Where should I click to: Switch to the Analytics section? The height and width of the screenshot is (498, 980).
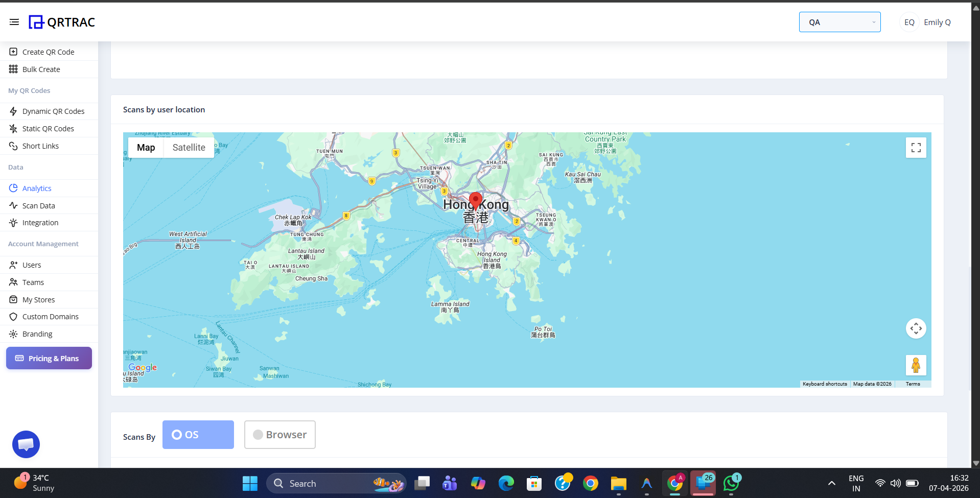[x=36, y=188]
